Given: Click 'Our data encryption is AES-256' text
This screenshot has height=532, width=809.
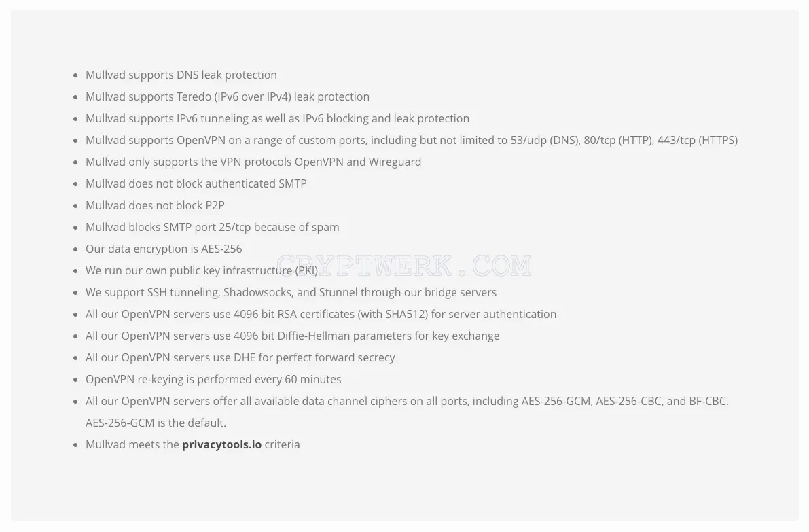Looking at the screenshot, I should click(164, 249).
